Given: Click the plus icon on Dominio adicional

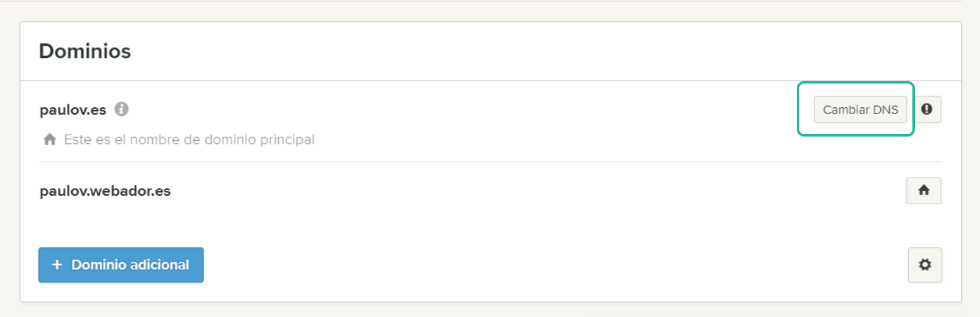Looking at the screenshot, I should (57, 265).
